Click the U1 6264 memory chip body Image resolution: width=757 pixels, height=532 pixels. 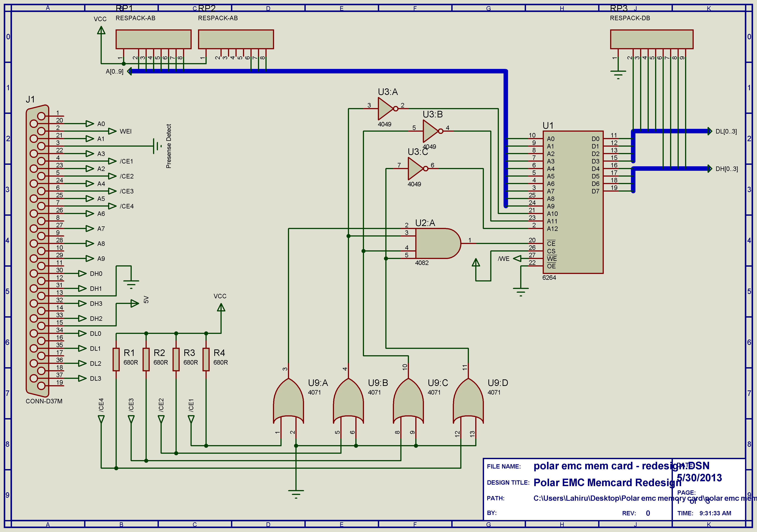[573, 202]
